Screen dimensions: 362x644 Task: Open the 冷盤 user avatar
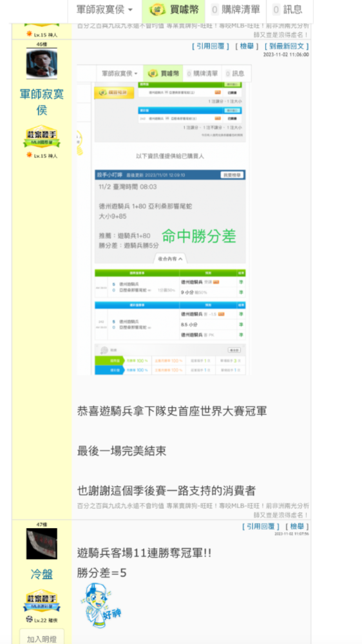coord(41,544)
